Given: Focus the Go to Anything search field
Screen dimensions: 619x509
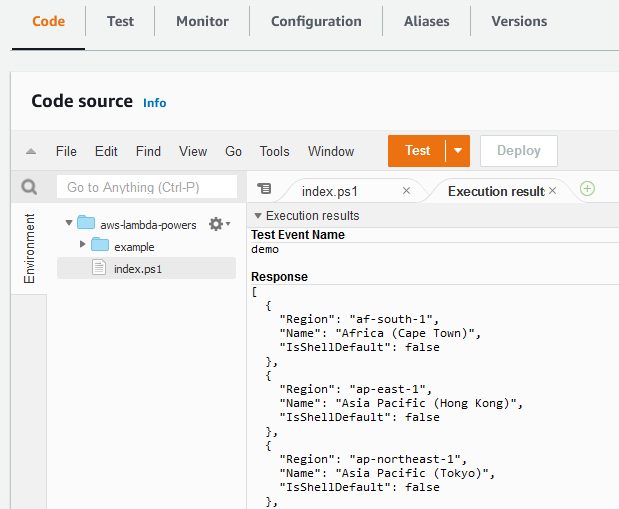Looking at the screenshot, I should click(147, 187).
